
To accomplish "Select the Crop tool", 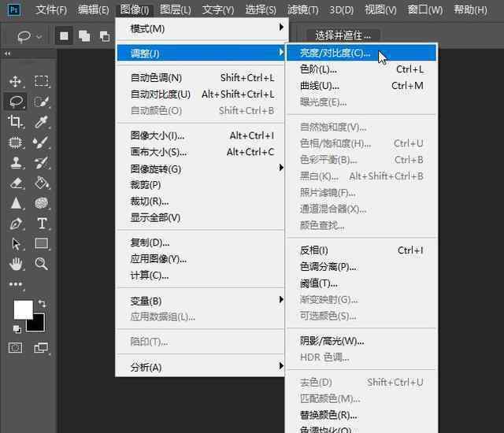I will [x=15, y=122].
